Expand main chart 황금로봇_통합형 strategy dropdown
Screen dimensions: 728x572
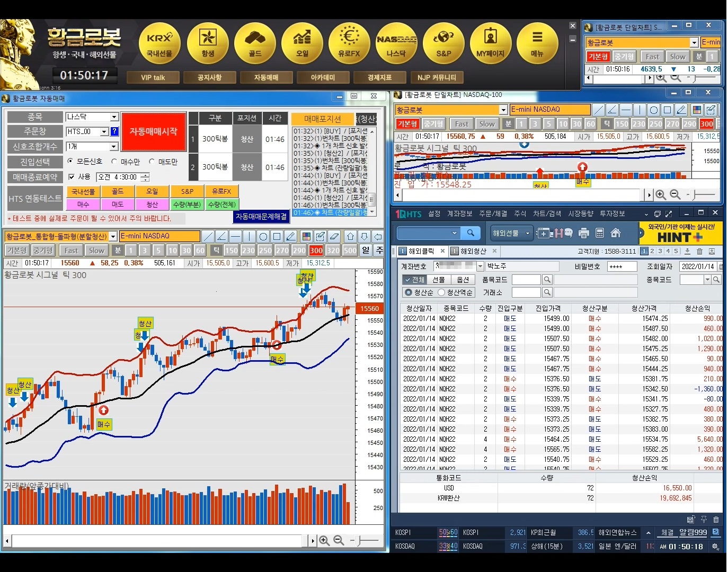(x=113, y=236)
